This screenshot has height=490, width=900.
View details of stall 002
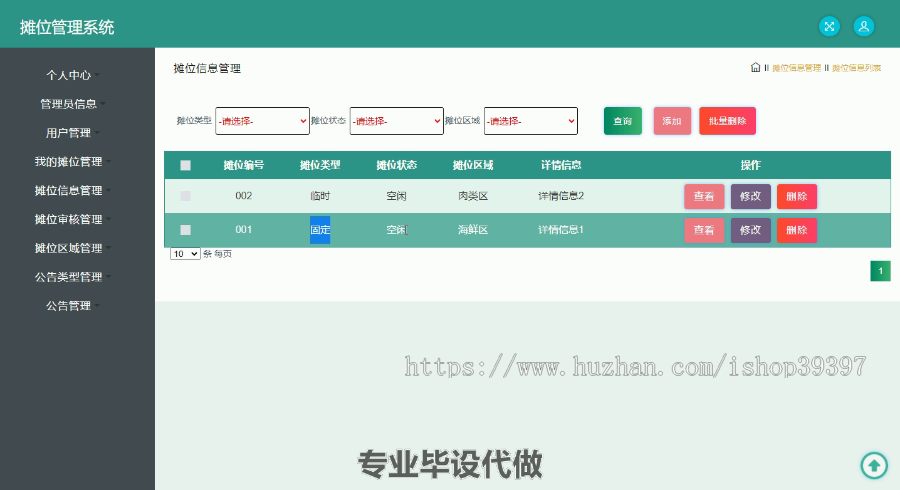(704, 196)
